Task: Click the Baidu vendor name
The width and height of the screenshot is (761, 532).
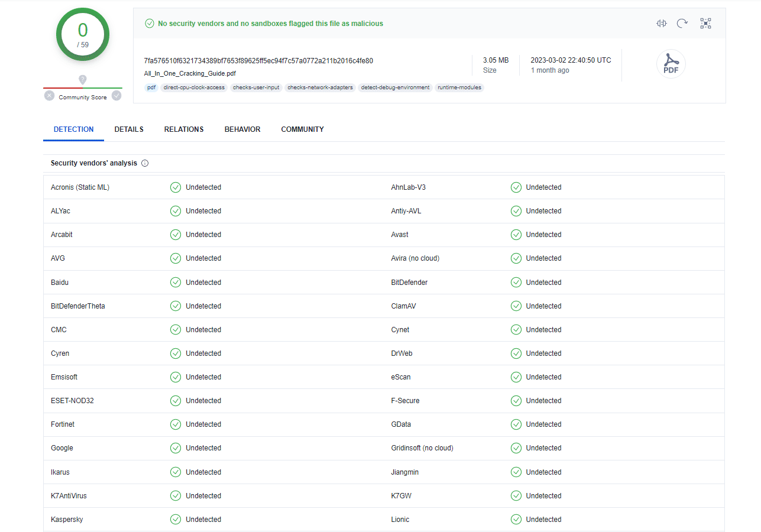Action: [60, 283]
